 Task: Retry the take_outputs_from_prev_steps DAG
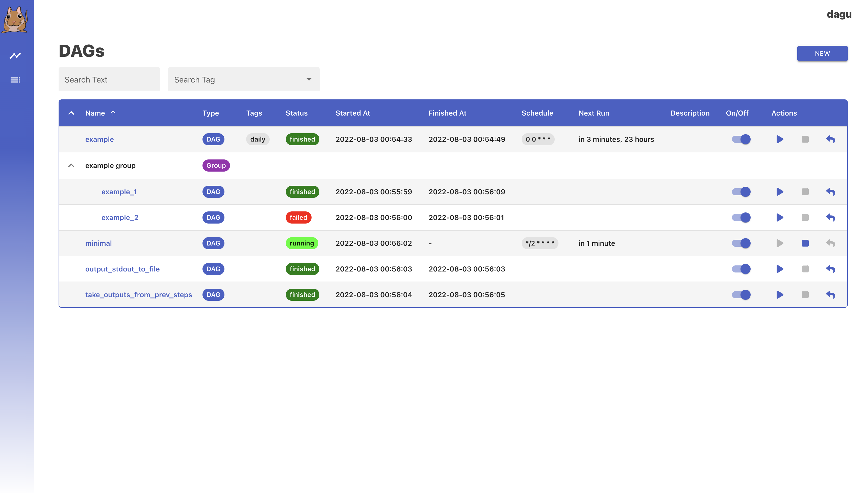pyautogui.click(x=830, y=295)
